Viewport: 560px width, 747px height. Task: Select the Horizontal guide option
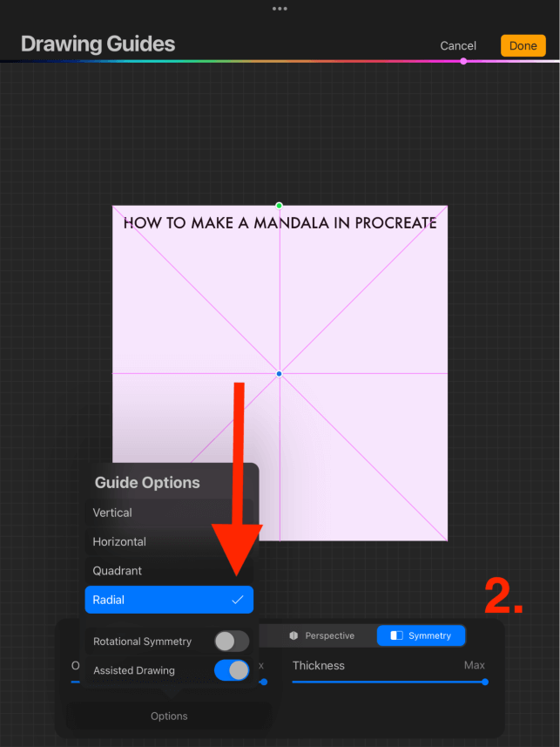(169, 541)
